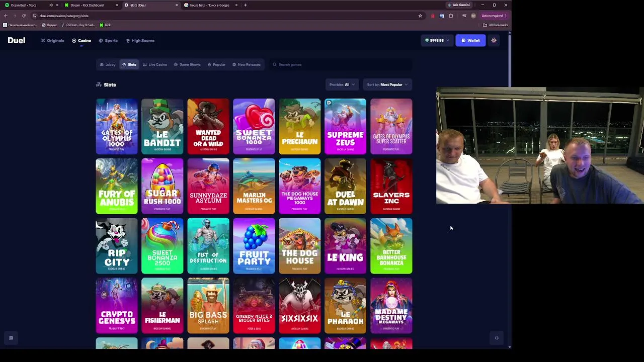Launch Madame Destiny Megaways
This screenshot has width=644, height=362.
[391, 306]
